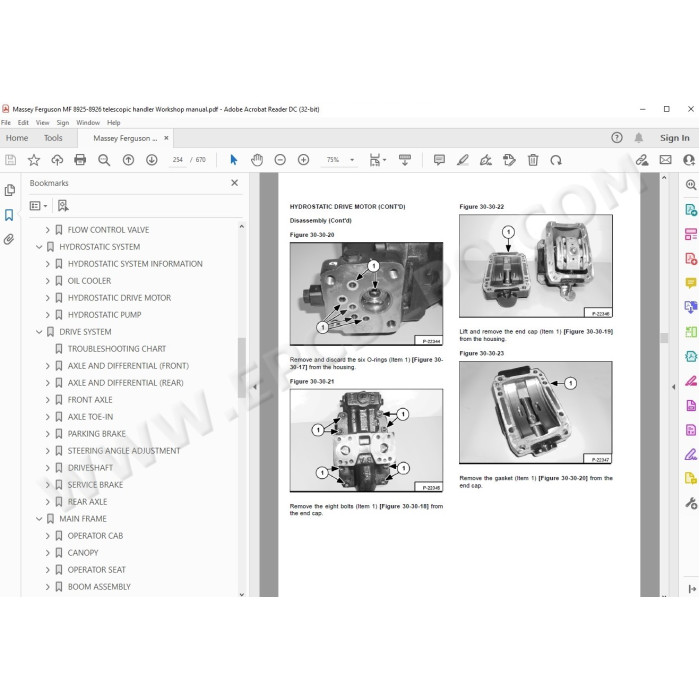Expand the HYDROSTATIC PUMP bookmark
The image size is (700, 700).
click(x=47, y=315)
